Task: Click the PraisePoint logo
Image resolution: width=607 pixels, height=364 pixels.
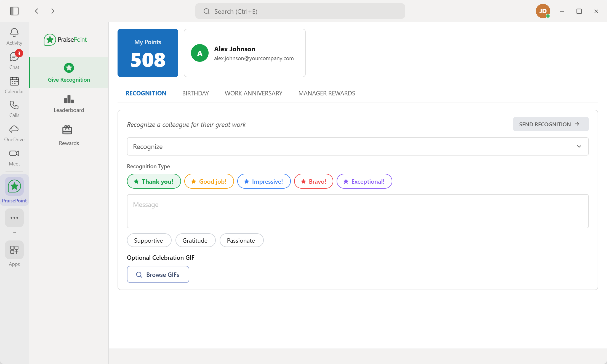Action: click(65, 40)
